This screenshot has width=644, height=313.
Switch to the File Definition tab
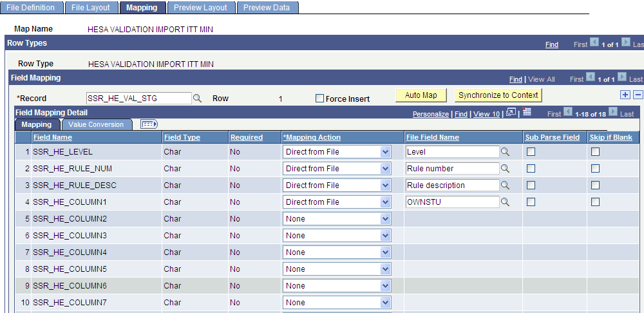point(32,7)
